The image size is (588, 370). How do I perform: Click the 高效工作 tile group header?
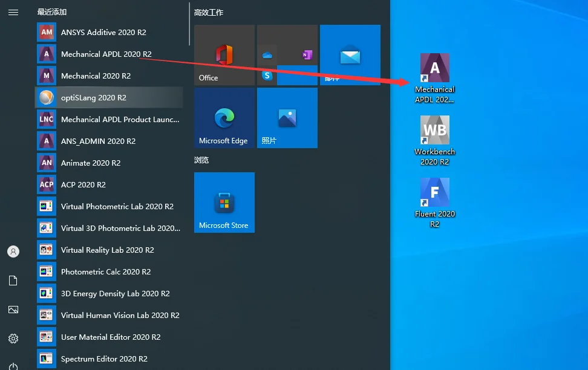click(209, 12)
